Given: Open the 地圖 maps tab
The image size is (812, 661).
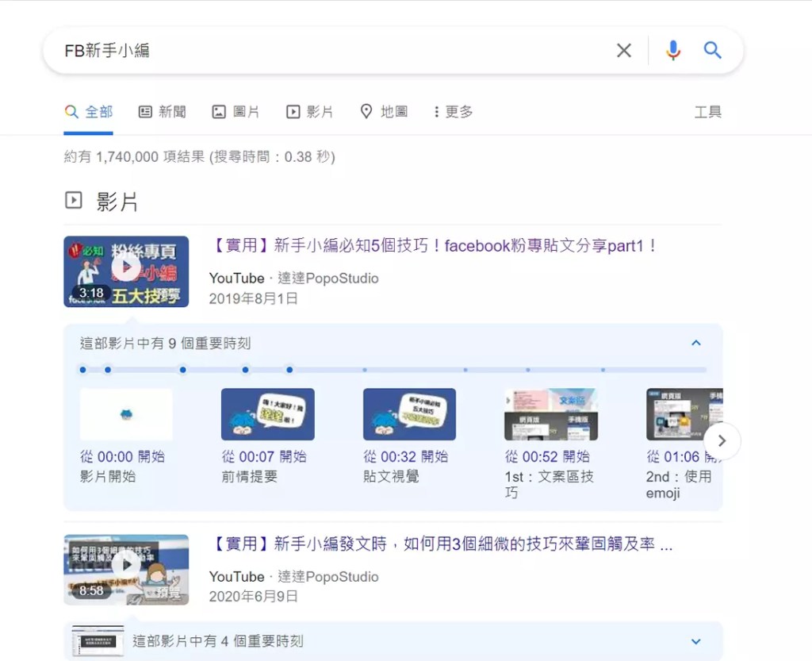Looking at the screenshot, I should 384,112.
